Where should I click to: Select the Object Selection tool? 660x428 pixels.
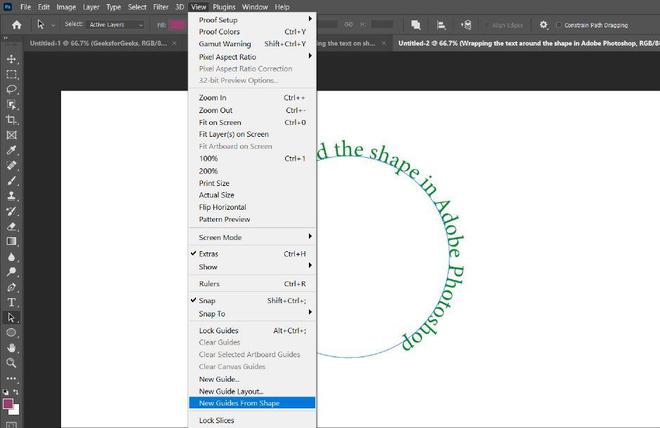(11, 105)
